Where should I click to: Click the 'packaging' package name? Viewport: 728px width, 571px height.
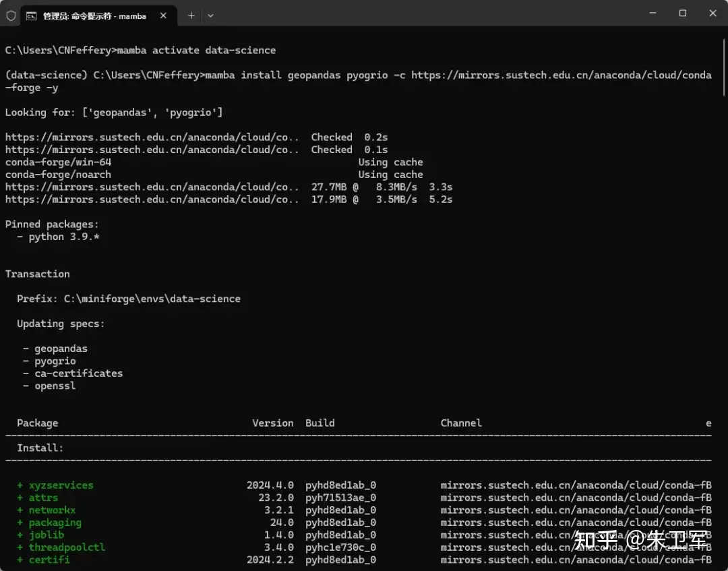point(55,522)
